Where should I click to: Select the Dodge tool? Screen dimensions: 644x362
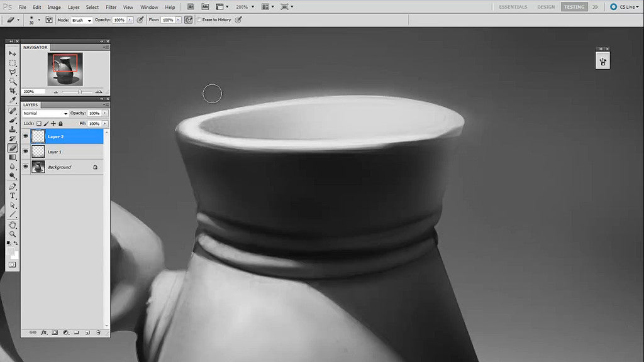(13, 176)
